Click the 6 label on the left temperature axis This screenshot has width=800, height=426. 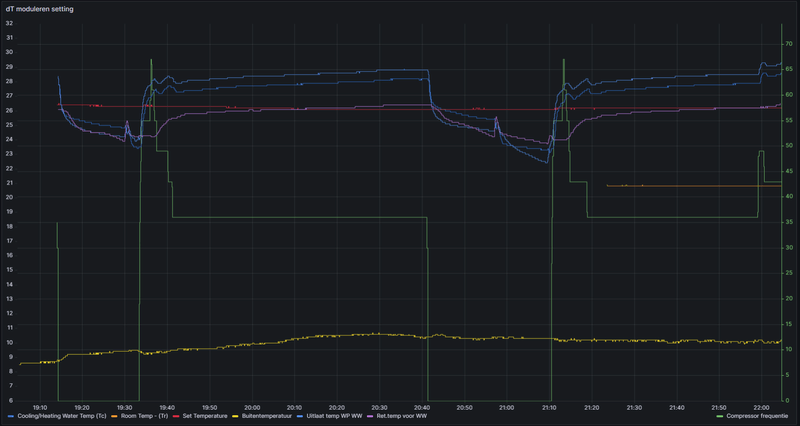[x=11, y=400]
